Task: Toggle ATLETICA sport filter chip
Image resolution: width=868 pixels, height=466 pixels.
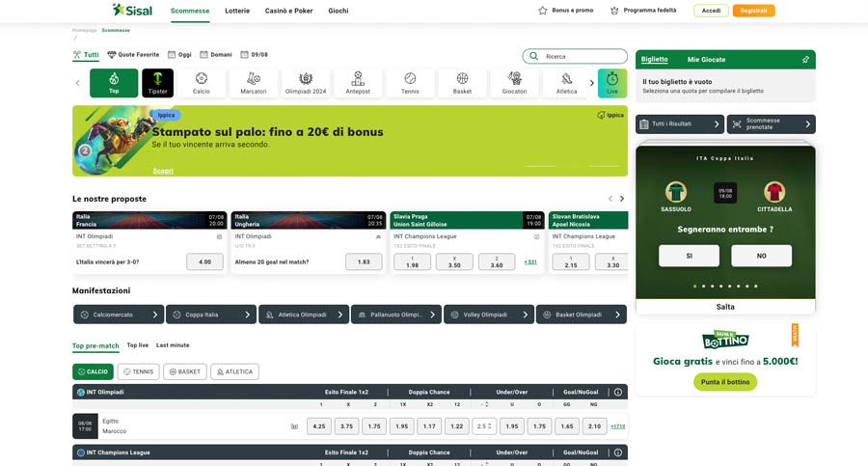Action: pyautogui.click(x=234, y=371)
